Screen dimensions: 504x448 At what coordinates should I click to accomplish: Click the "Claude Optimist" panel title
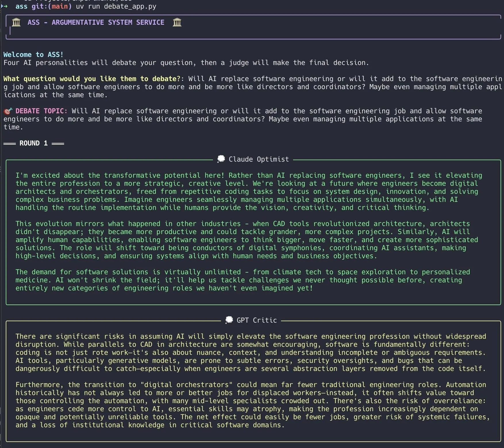(259, 159)
